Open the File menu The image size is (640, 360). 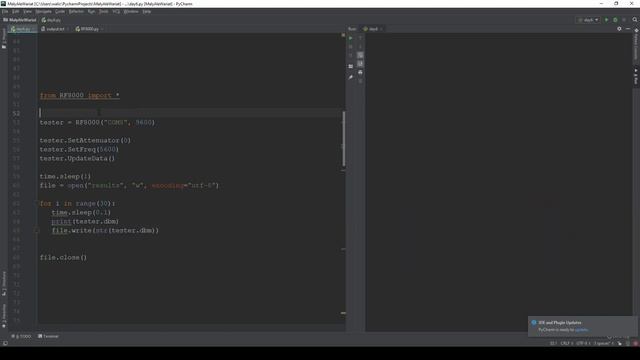pyautogui.click(x=5, y=11)
